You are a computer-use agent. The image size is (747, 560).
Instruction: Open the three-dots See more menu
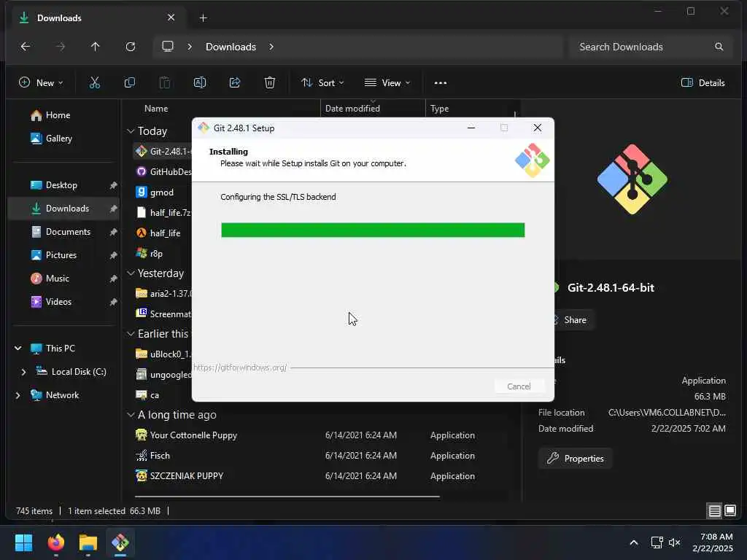pyautogui.click(x=441, y=83)
